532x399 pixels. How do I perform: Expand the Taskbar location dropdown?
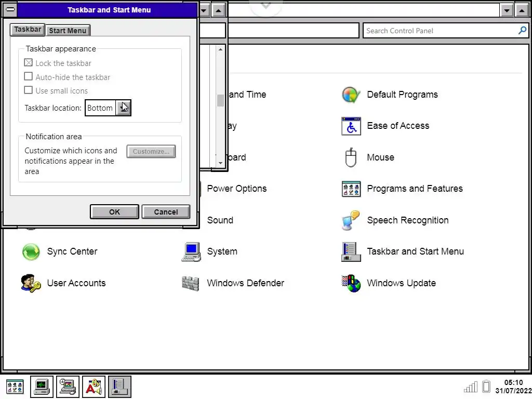tap(123, 108)
